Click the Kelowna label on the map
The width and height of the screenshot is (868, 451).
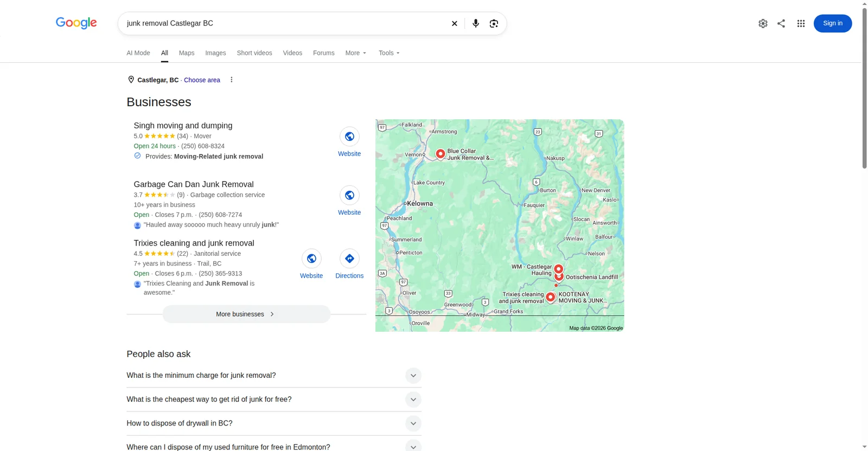click(x=419, y=204)
